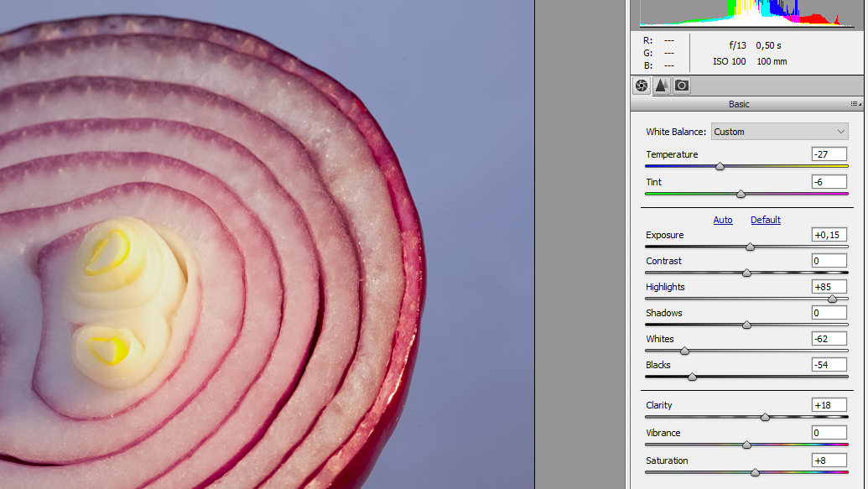Click the Clarity slider handle
This screenshot has height=489, width=868.
pos(765,417)
